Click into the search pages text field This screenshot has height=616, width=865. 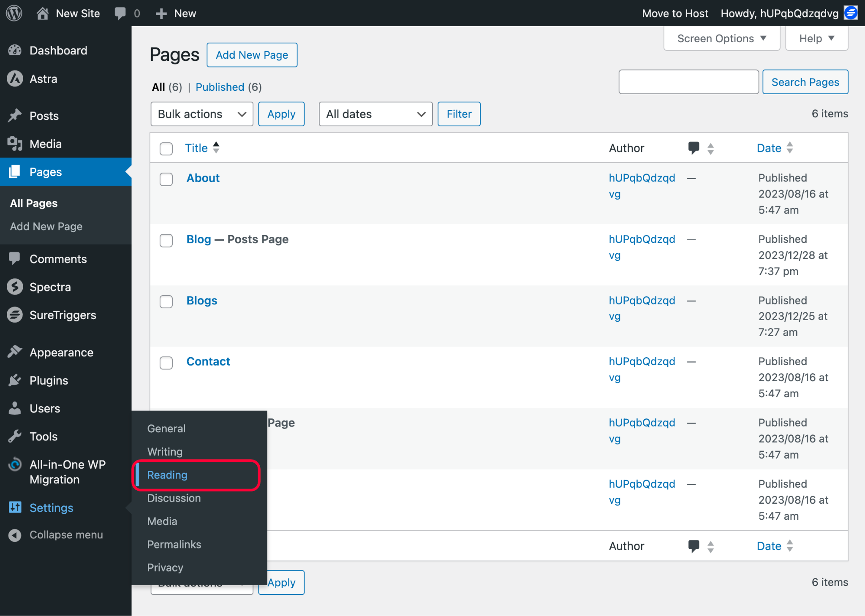[x=688, y=82]
